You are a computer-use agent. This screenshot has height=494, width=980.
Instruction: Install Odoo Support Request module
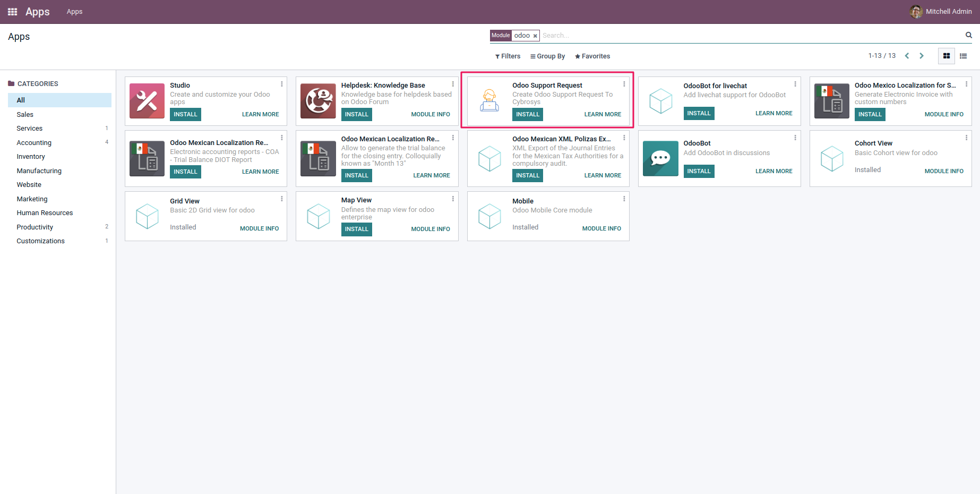[x=528, y=114]
